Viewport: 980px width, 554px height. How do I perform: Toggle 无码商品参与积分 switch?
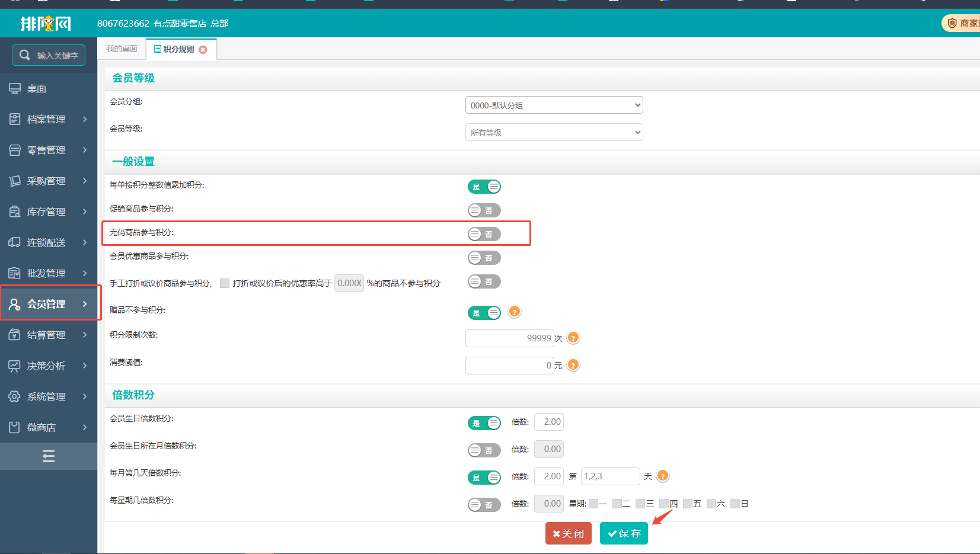484,234
